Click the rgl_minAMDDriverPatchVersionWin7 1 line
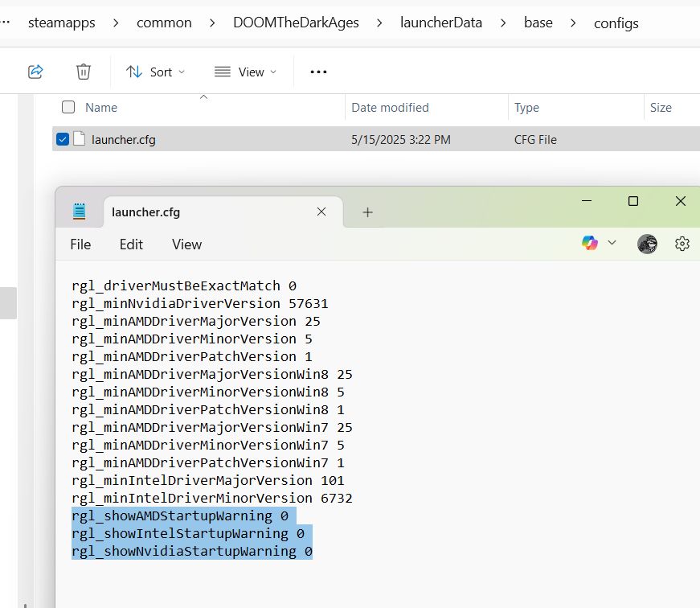 (x=208, y=463)
